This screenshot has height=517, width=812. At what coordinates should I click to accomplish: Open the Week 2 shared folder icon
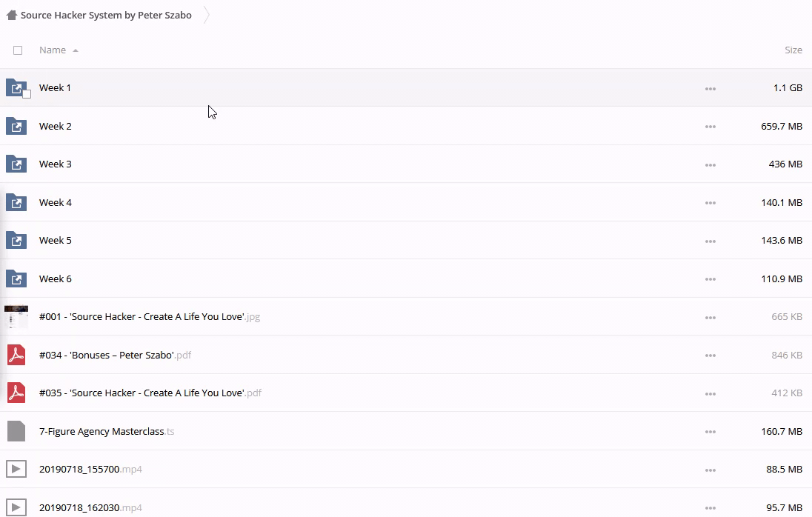(16, 126)
